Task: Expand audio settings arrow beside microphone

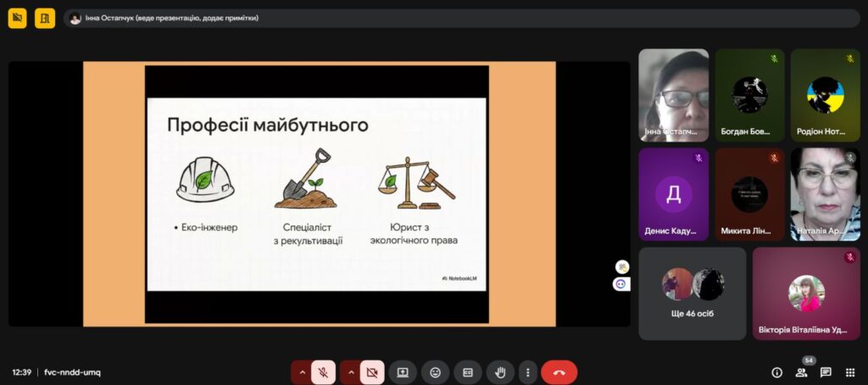Action: 301,372
